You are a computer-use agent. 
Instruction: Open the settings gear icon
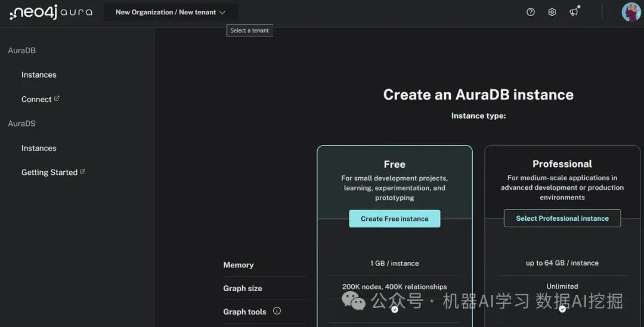[x=552, y=13]
